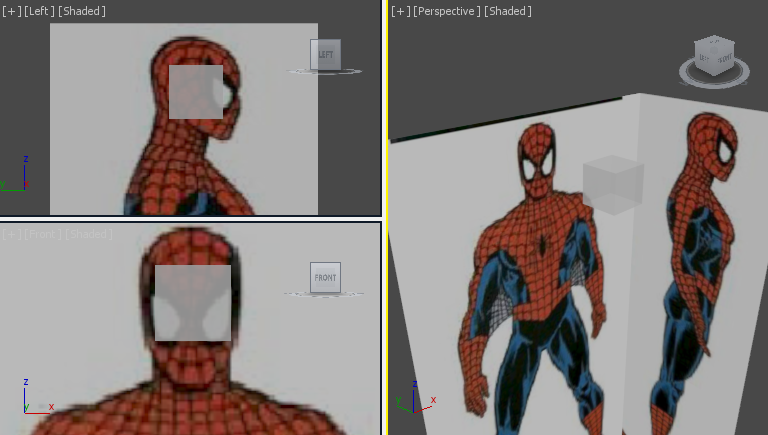
Task: Open the [+] menu in Perspective viewport
Action: coord(401,11)
